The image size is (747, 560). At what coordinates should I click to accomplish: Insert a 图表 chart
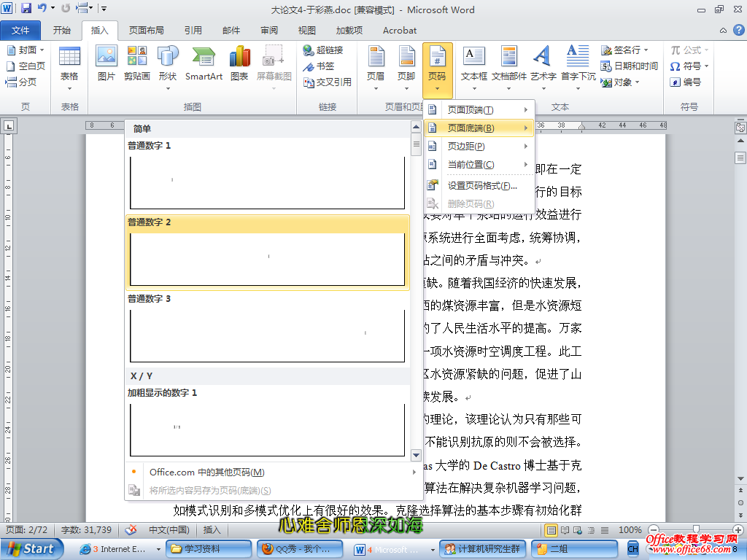pyautogui.click(x=239, y=63)
